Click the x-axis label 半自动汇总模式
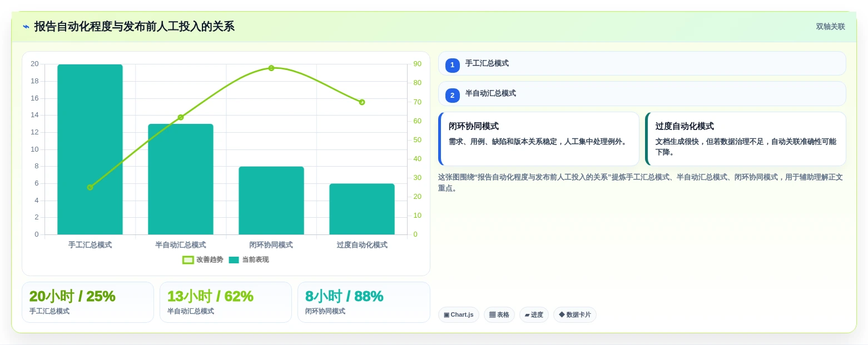This screenshot has width=868, height=345. (181, 245)
